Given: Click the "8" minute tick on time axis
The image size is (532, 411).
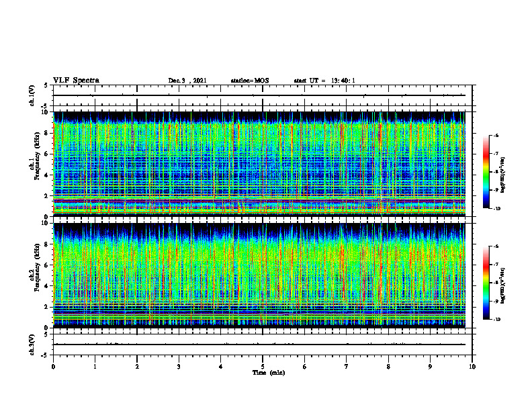Looking at the screenshot, I should 388,367.
